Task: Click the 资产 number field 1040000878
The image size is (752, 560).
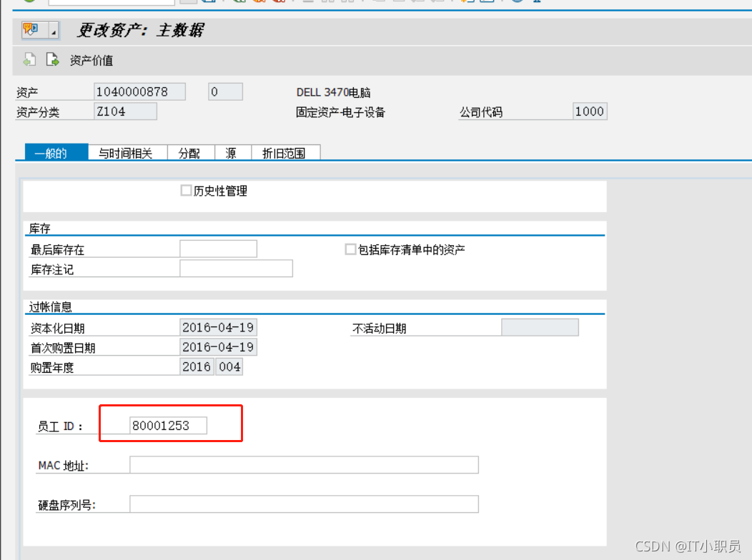Action: [139, 91]
